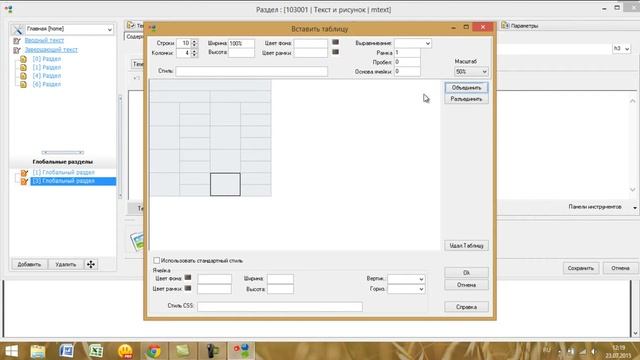This screenshot has width=640, height=360.
Task: Open cell background color picker in Ячейка section
Action: 188,278
